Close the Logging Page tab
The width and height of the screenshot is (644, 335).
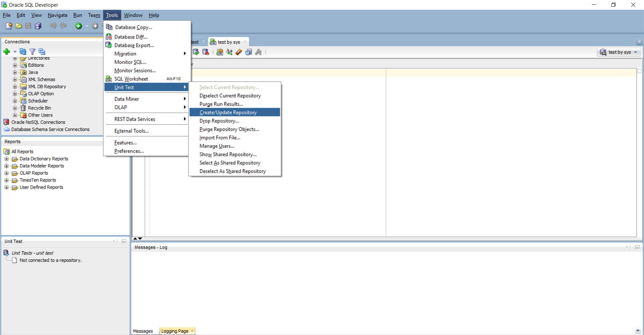[192, 331]
